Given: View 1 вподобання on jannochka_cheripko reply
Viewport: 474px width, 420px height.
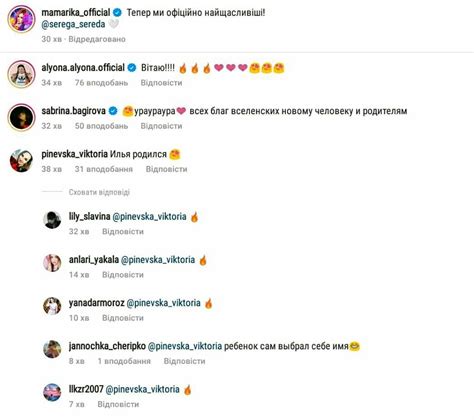Looking at the screenshot, I should click(124, 361).
